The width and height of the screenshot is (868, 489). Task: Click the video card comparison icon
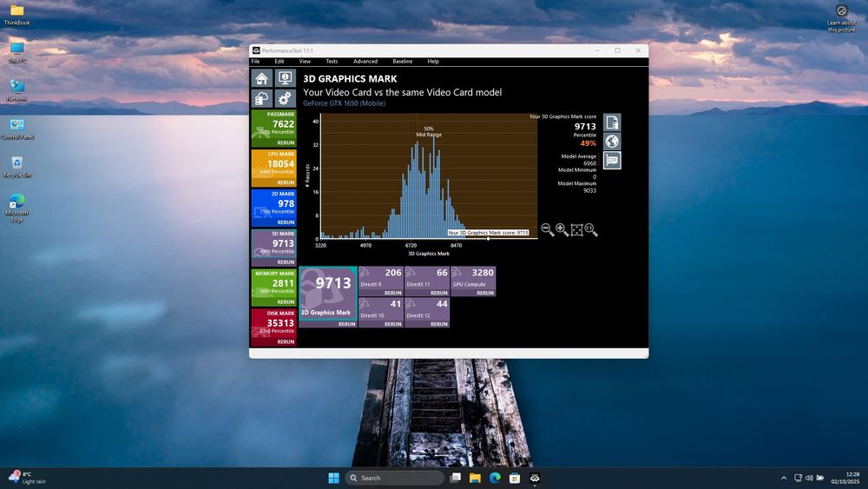(612, 160)
